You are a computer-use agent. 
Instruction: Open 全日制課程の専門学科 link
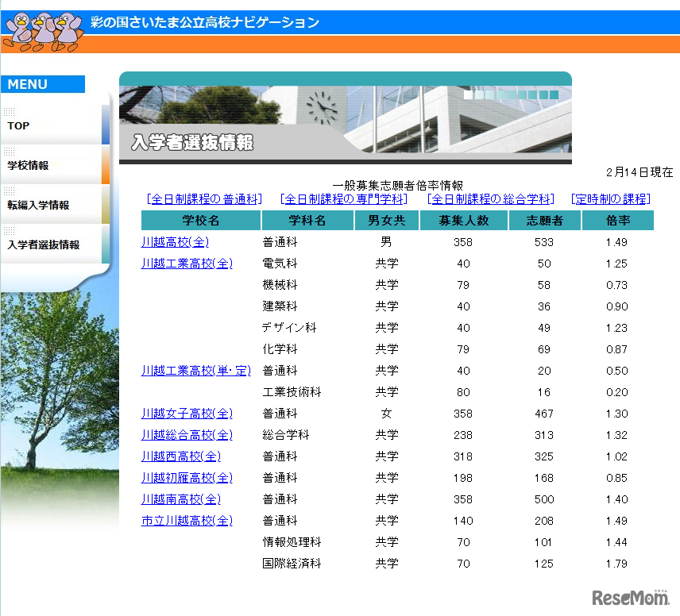pos(344,199)
